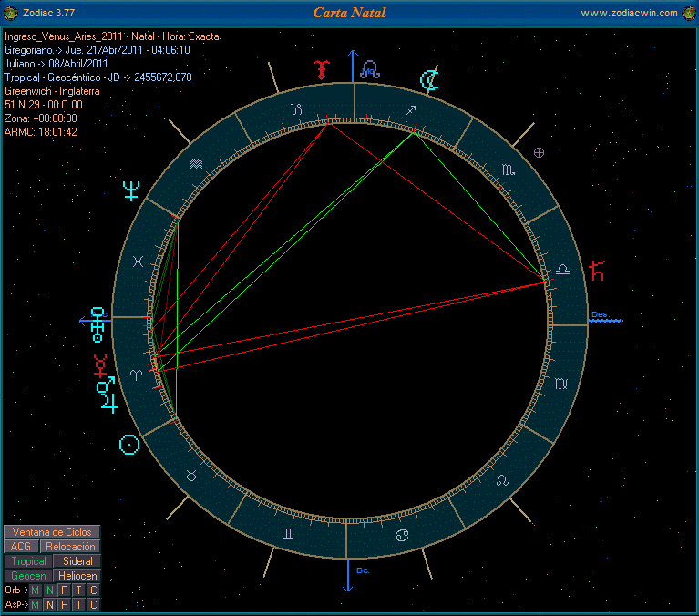Viewport: 699px width, 616px height.
Task: Select the Libra sign symbol on the wheel
Action: coord(562,269)
